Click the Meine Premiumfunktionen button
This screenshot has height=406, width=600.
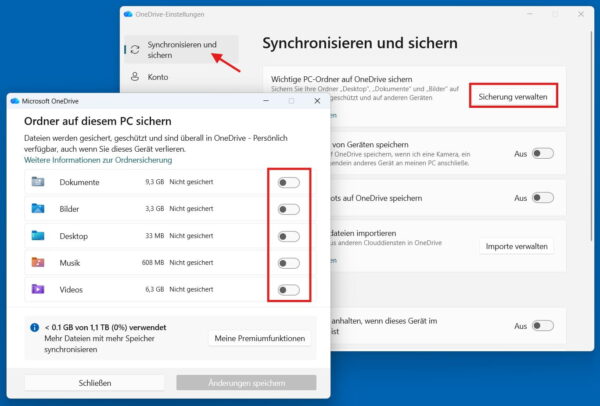click(x=259, y=338)
